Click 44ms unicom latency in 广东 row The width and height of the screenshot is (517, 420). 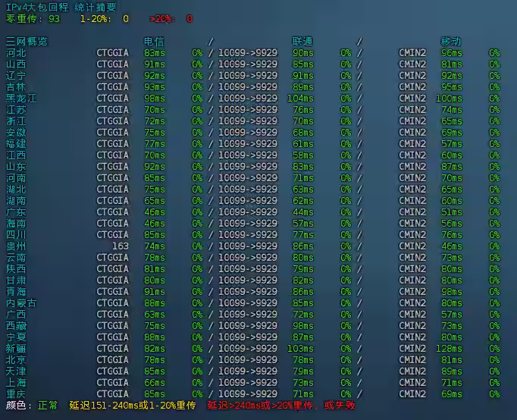pos(303,212)
